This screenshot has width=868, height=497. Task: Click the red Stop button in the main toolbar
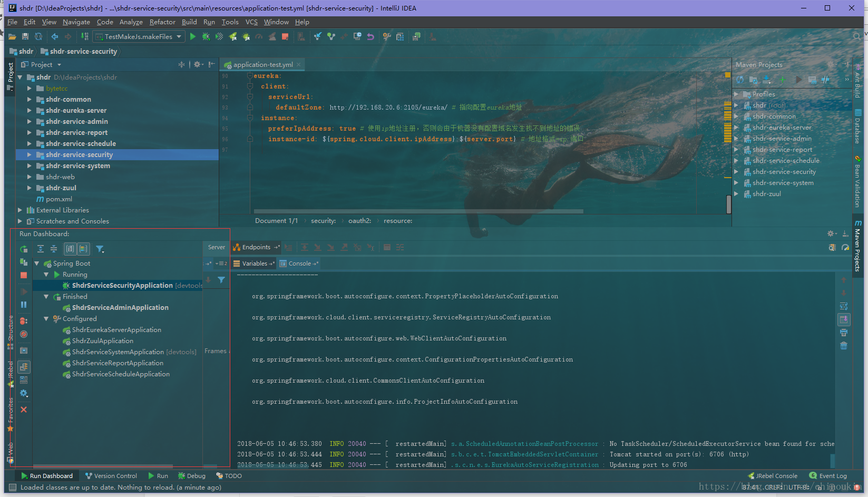point(285,36)
